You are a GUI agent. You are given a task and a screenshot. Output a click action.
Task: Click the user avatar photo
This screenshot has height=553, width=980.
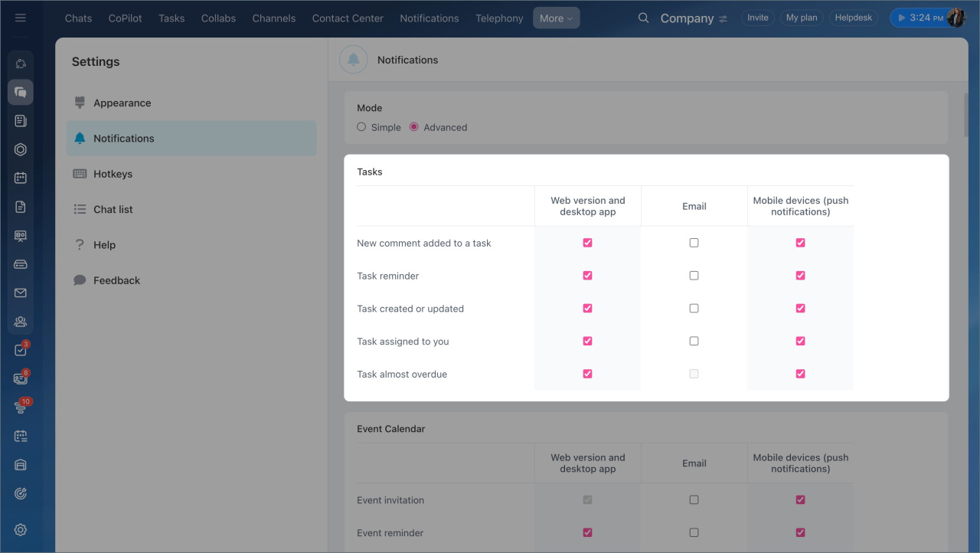coord(955,18)
